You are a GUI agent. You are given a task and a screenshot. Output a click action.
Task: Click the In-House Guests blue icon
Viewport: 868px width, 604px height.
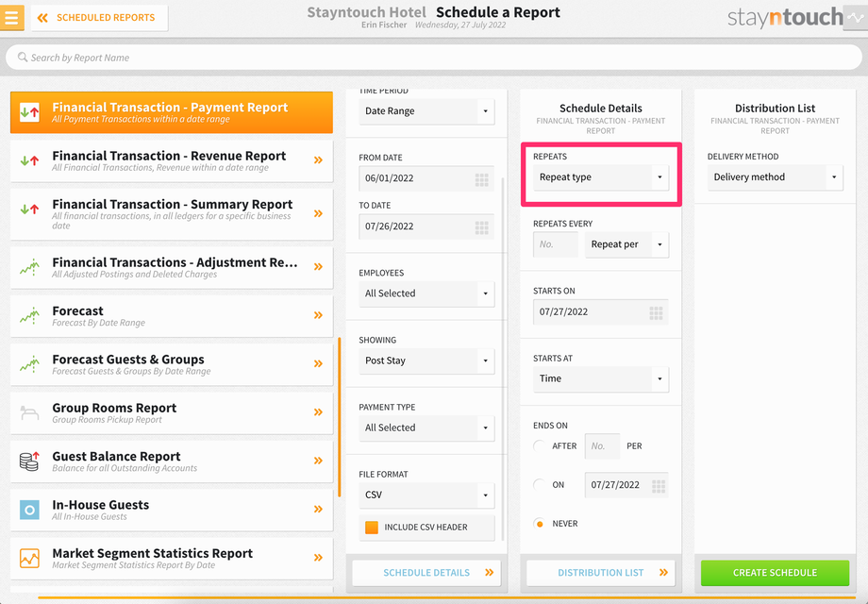tap(29, 510)
